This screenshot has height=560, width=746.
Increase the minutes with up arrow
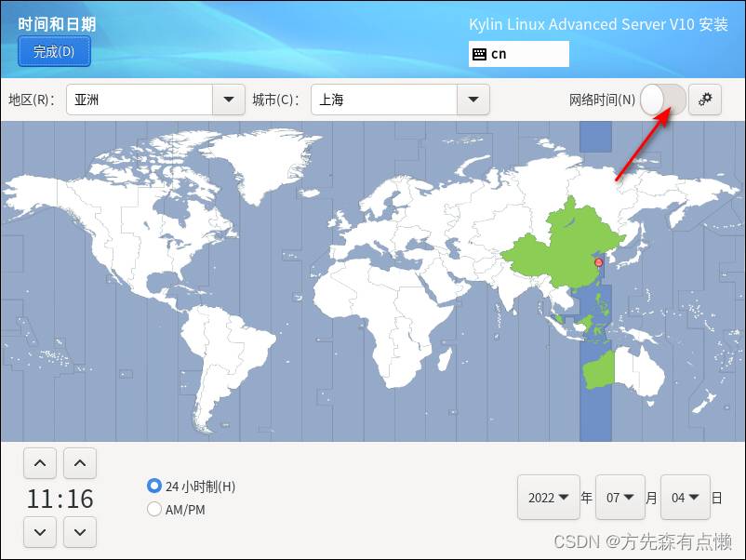pyautogui.click(x=80, y=463)
